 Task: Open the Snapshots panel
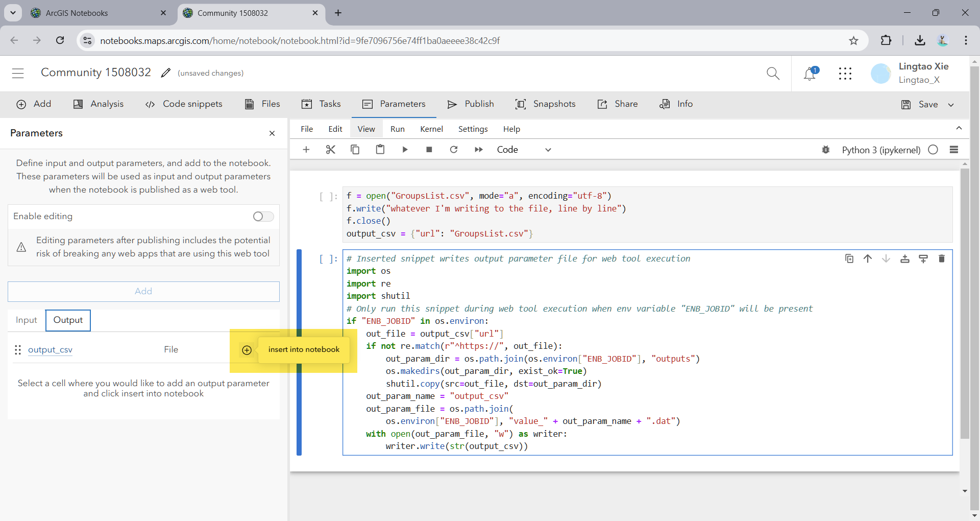click(546, 104)
